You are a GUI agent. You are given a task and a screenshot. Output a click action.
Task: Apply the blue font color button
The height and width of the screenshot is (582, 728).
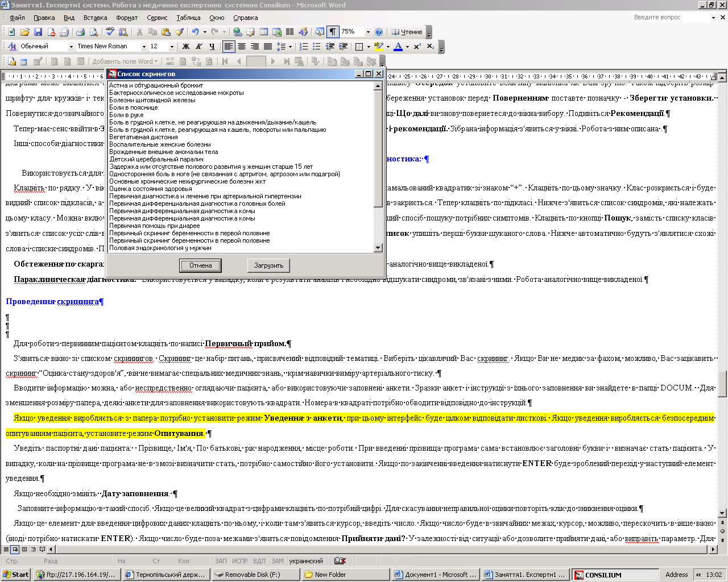(x=398, y=47)
